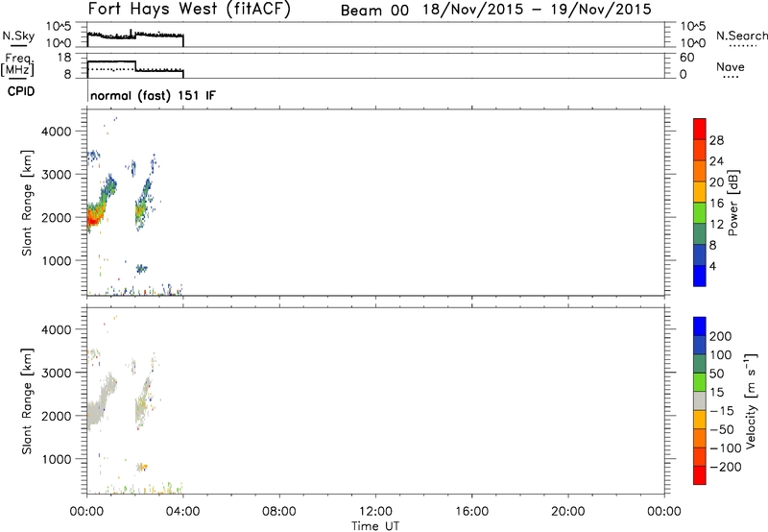Screen dimensions: 768x532
Task: Click the '16:00' time tick label
Action: [x=471, y=512]
